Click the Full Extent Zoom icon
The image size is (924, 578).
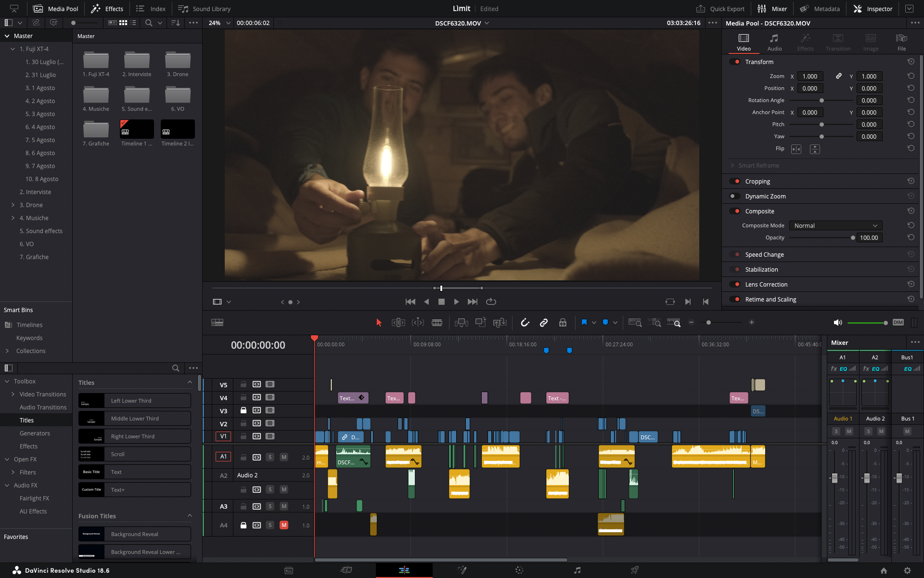point(635,323)
